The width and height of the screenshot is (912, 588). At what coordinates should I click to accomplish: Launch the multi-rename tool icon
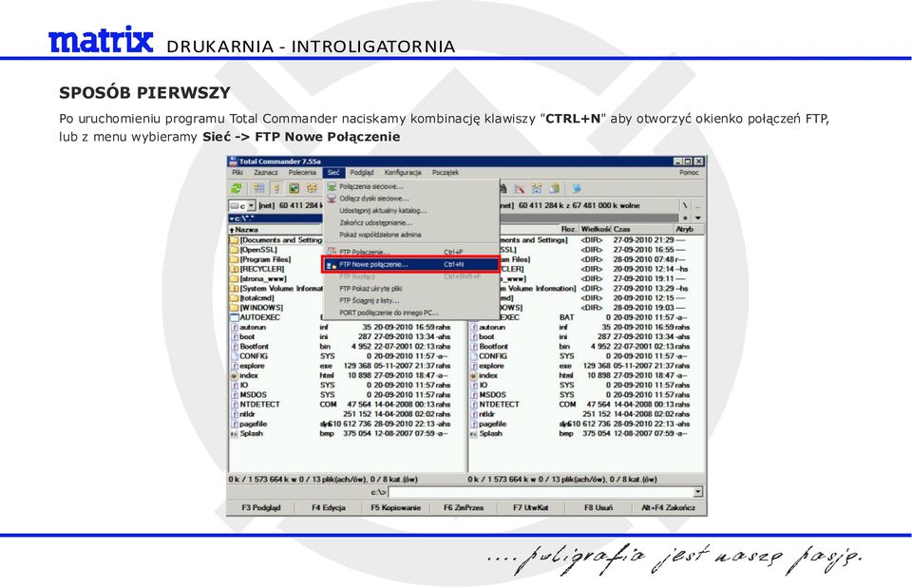coord(519,188)
